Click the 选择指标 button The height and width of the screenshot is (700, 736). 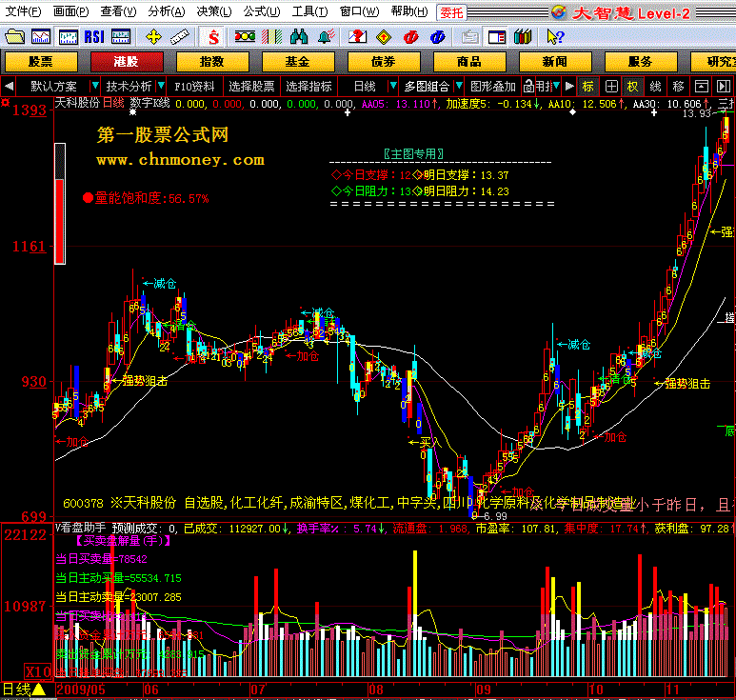[x=308, y=87]
